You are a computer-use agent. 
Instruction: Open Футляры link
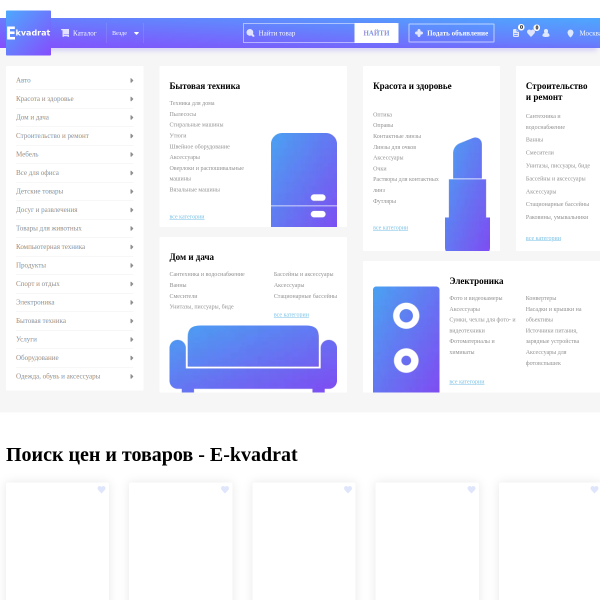(385, 201)
